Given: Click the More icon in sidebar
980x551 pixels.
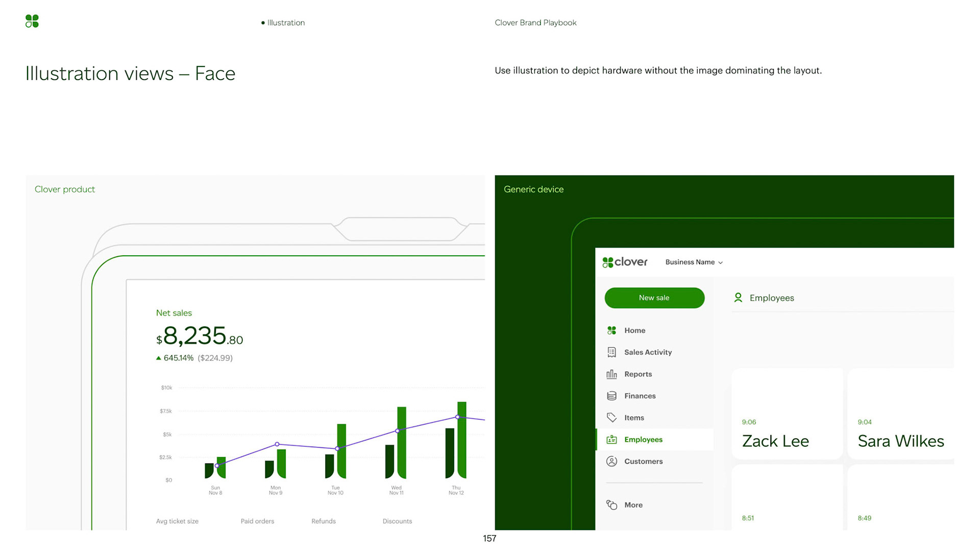Looking at the screenshot, I should pyautogui.click(x=611, y=505).
